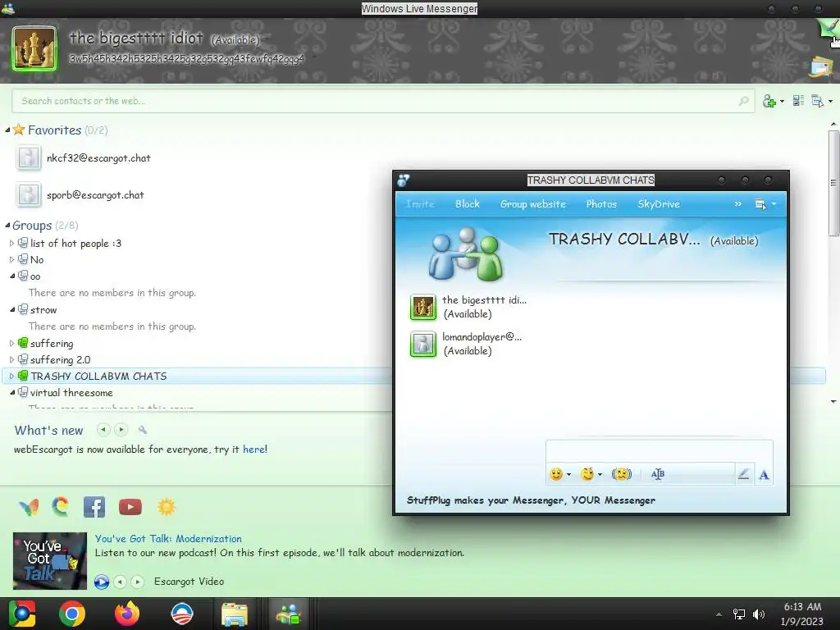Click the You've Got Talk thumbnail

coord(50,561)
